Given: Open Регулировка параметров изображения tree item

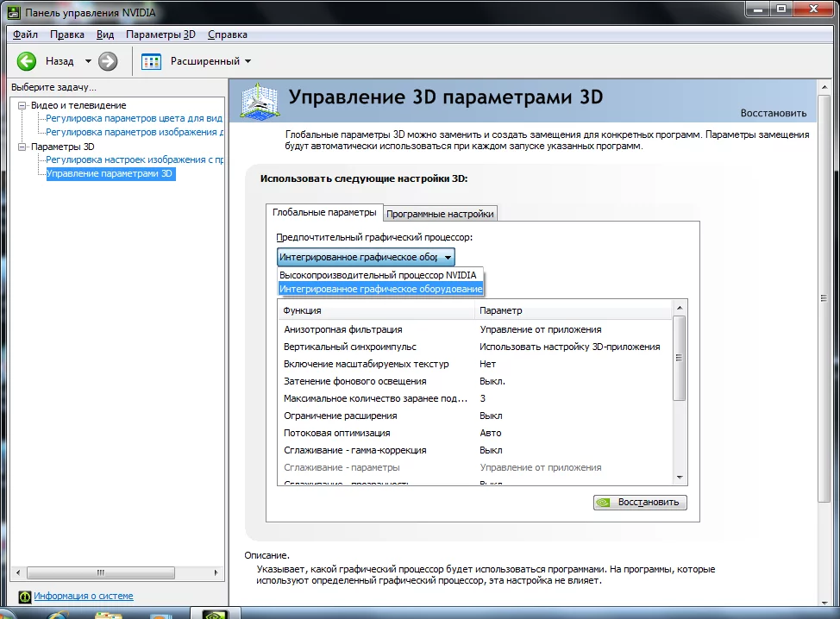Looking at the screenshot, I should pyautogui.click(x=134, y=132).
